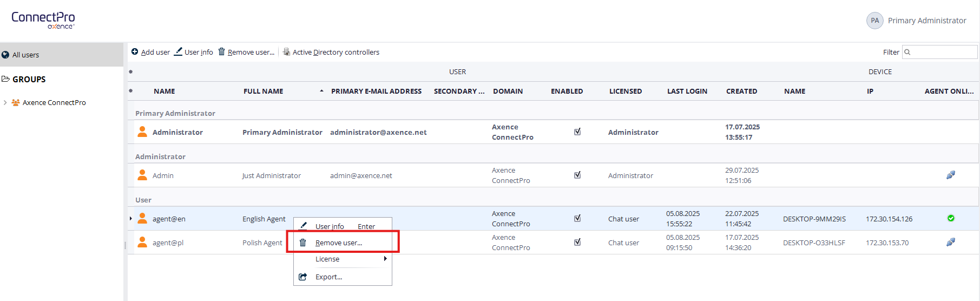980x301 pixels.
Task: Toggle Enabled checkbox for agent@pl
Action: [577, 242]
